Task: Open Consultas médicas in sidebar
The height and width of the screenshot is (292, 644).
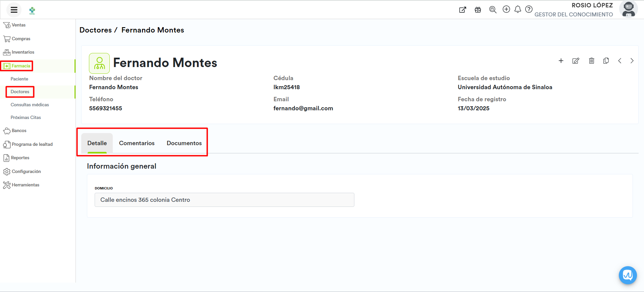Action: [x=30, y=105]
